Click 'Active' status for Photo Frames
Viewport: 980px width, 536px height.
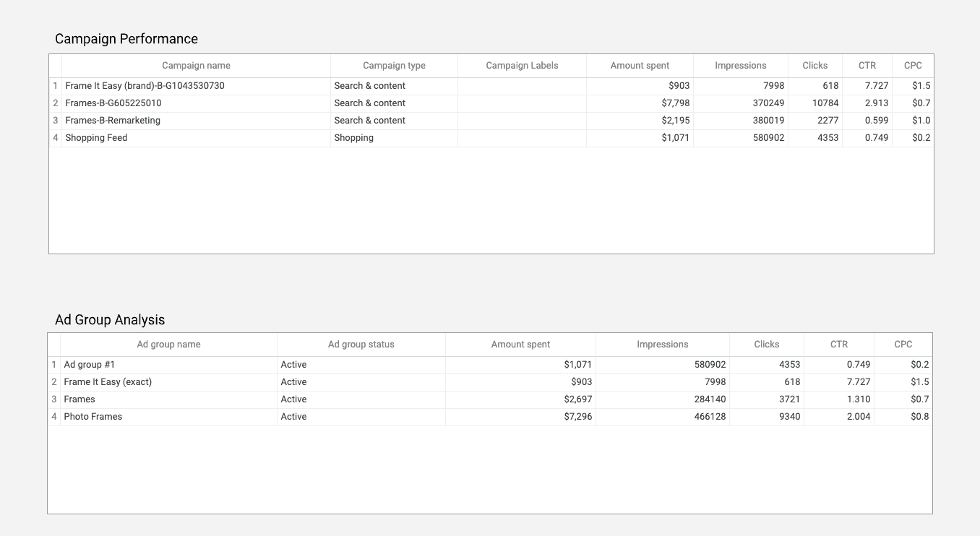[x=293, y=417]
